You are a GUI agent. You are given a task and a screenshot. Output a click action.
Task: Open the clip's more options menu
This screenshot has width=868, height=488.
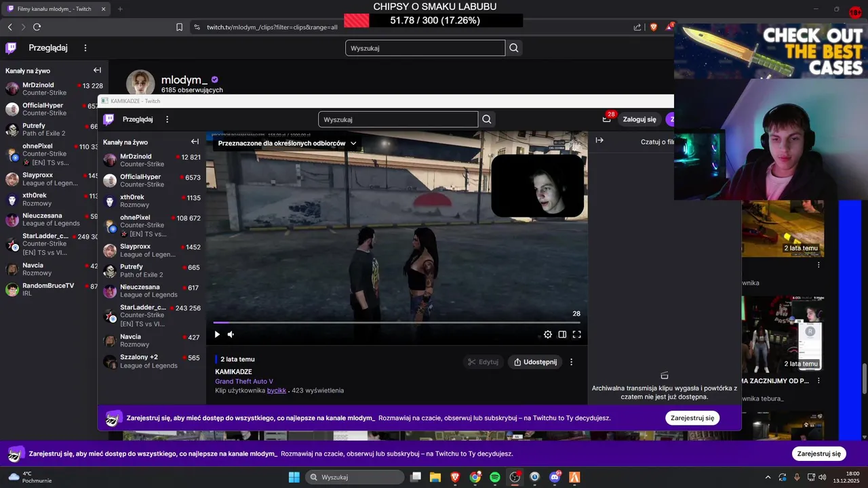pyautogui.click(x=571, y=362)
